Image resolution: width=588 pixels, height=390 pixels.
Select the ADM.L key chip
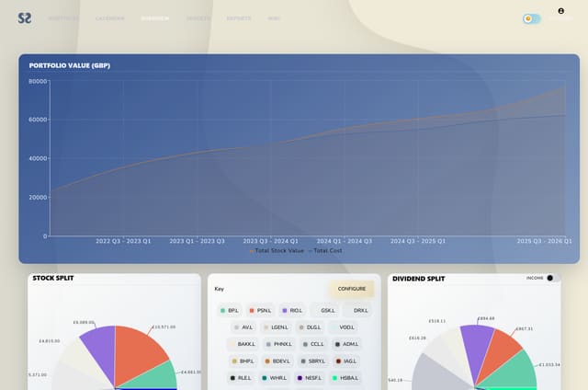(x=346, y=344)
